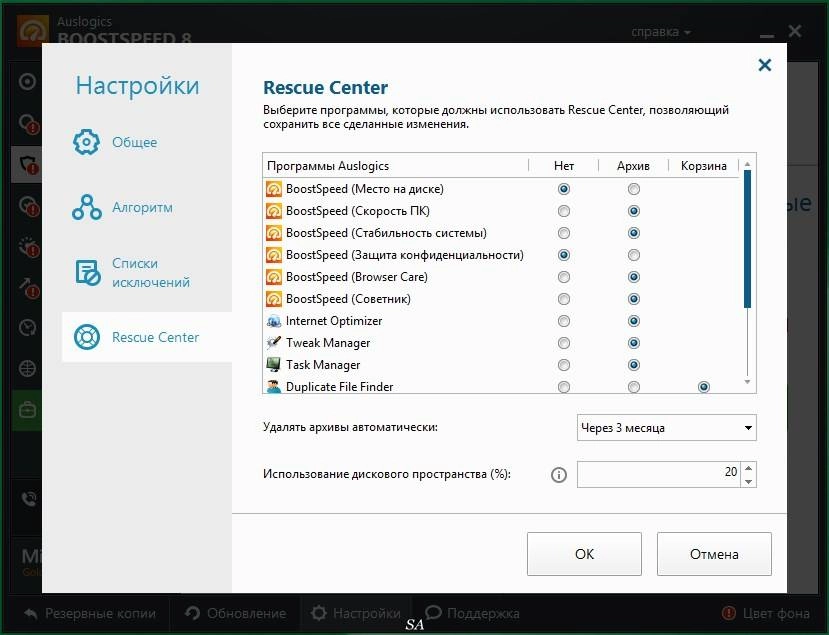
Task: Click the program list scrollbar thumb
Action: point(747,239)
